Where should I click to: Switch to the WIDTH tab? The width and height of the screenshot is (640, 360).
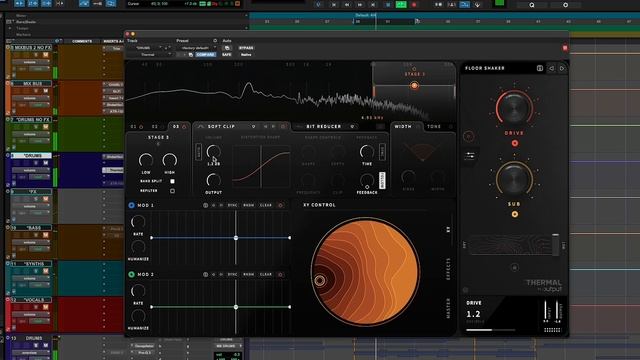click(x=403, y=127)
